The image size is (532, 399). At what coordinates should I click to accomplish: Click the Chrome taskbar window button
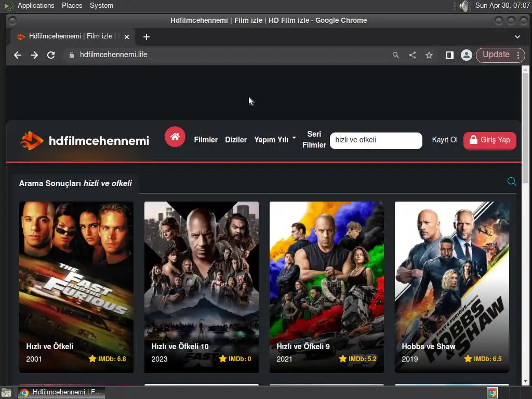pos(61,393)
